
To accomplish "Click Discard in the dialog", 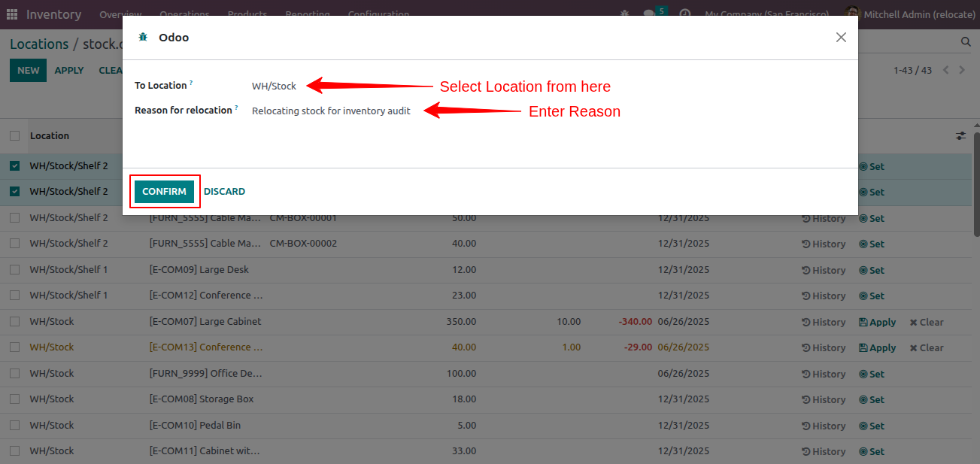I will 224,192.
